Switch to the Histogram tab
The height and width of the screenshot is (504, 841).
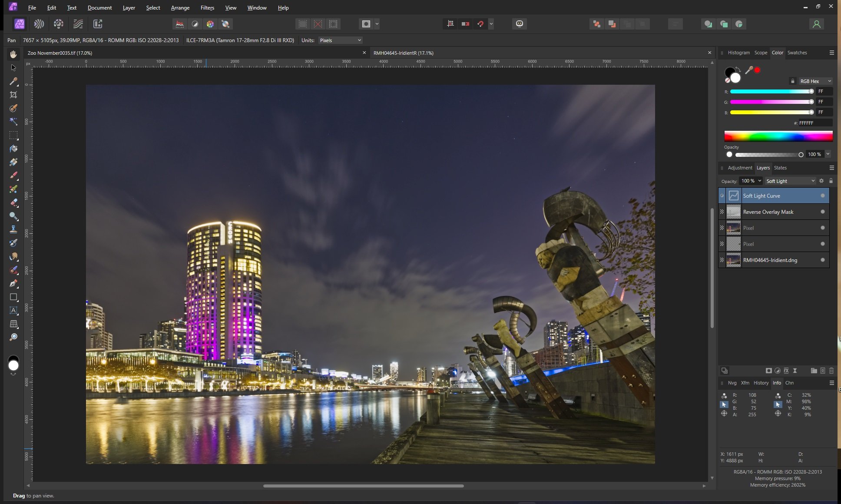point(738,53)
